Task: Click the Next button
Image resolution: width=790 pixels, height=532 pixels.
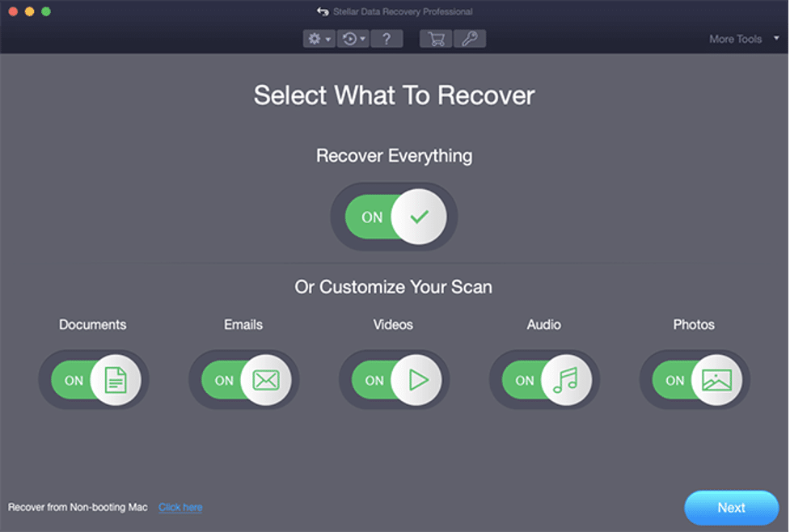Action: pyautogui.click(x=731, y=508)
